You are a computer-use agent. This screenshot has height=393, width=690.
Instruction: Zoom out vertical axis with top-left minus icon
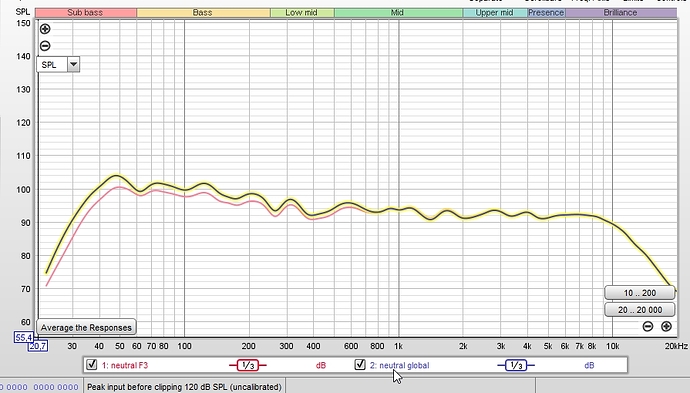[x=45, y=46]
